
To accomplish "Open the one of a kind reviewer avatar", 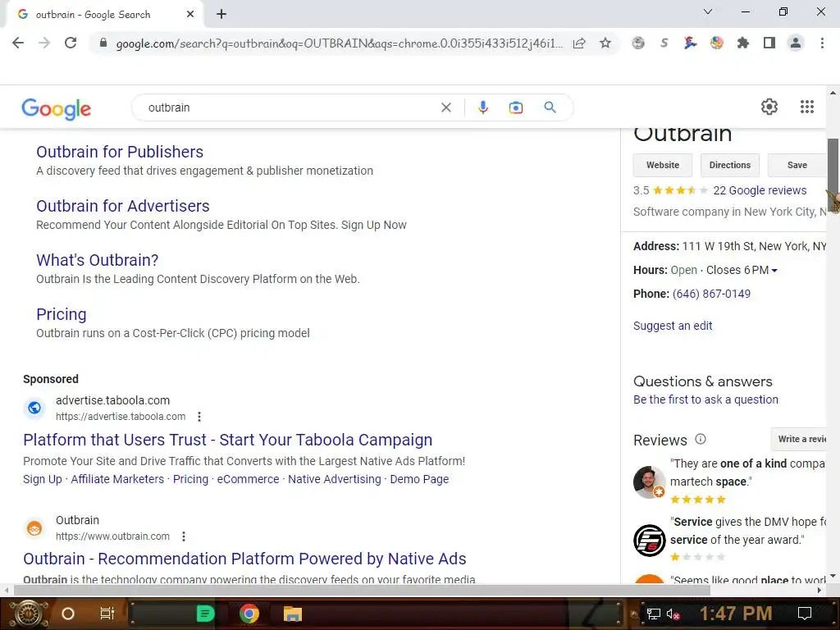I will (x=649, y=482).
